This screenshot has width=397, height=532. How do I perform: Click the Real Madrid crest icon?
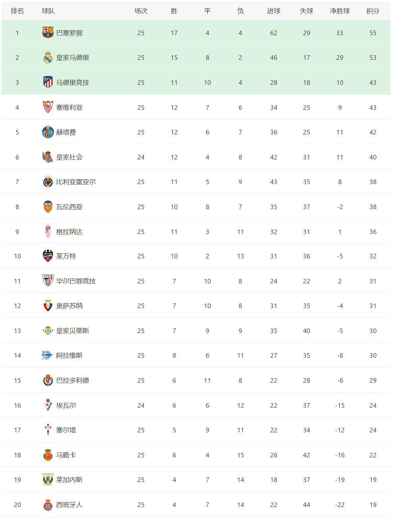click(48, 58)
